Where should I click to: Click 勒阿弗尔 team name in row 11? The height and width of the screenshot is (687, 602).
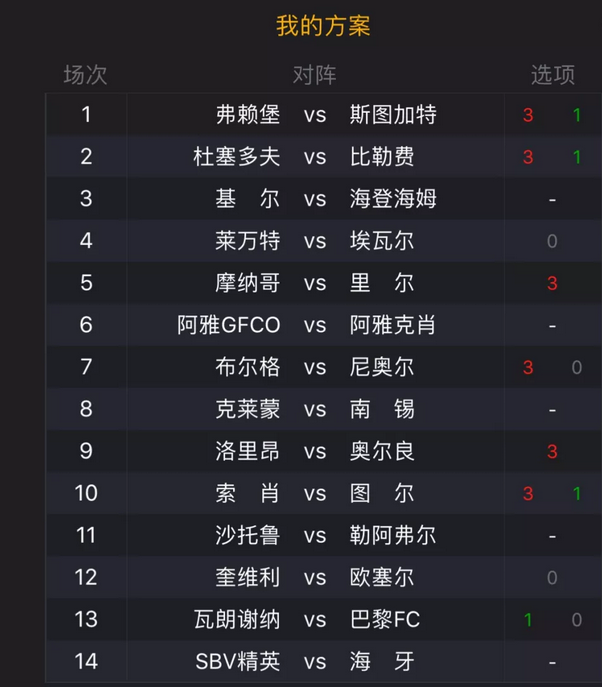[x=393, y=535]
